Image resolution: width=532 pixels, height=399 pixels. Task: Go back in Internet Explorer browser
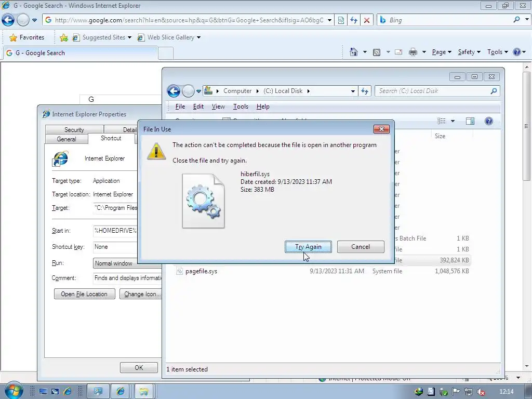[x=8, y=20]
